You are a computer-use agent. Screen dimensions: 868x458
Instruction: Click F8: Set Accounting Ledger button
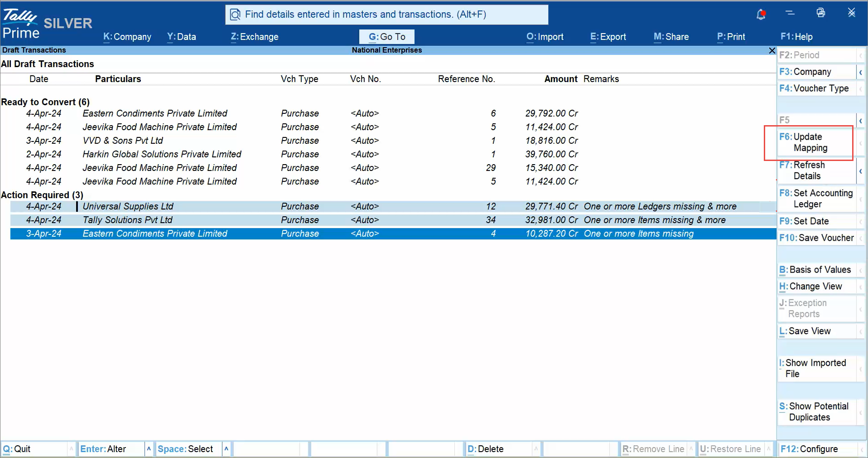[x=817, y=199]
